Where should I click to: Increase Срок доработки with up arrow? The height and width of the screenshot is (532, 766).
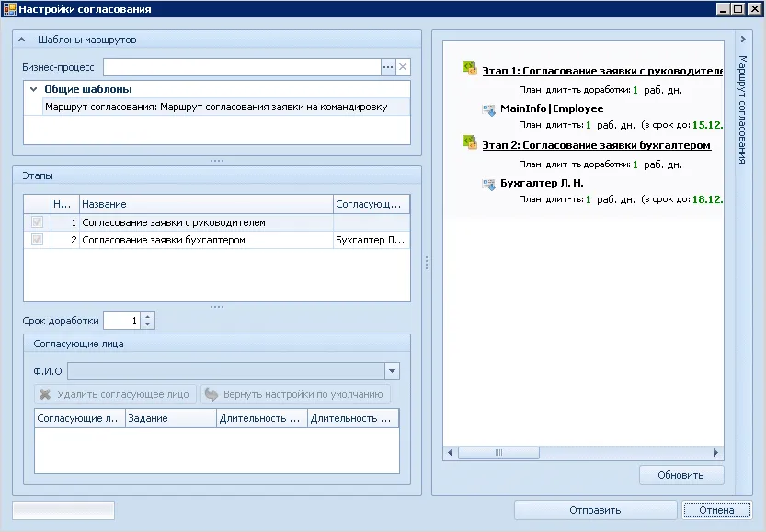tap(149, 317)
